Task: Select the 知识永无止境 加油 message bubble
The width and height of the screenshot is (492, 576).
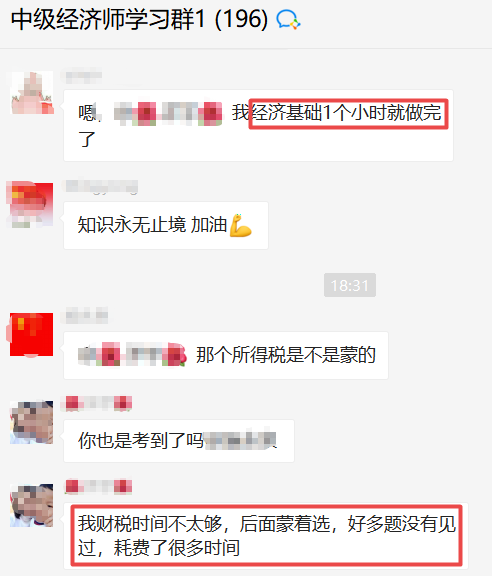Action: pos(166,225)
